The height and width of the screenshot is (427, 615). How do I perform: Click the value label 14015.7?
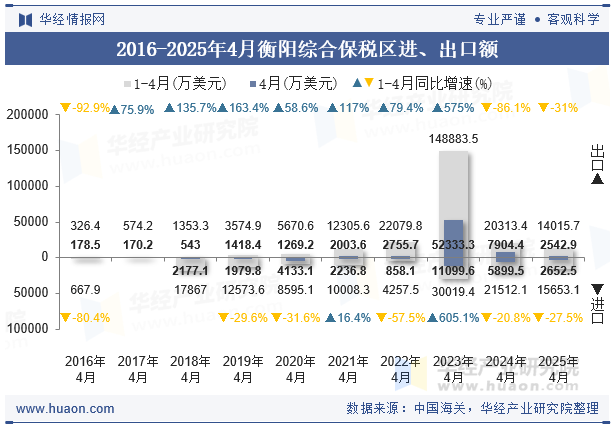coord(558,226)
